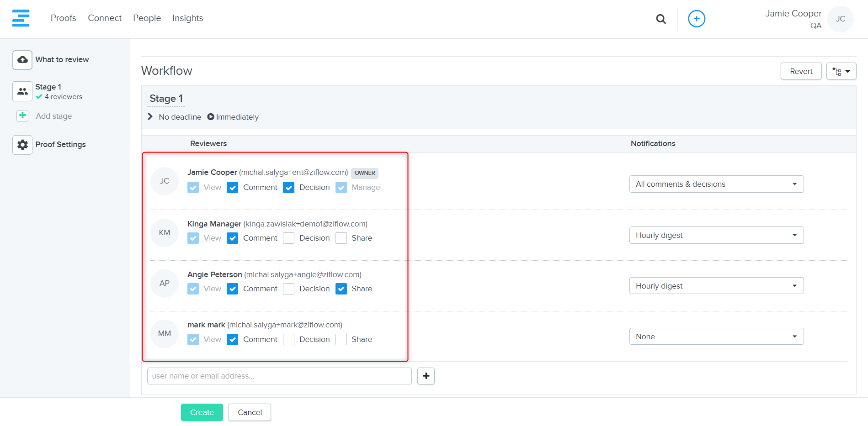Open Proof Settings gear icon
This screenshot has height=426, width=868.
[22, 145]
